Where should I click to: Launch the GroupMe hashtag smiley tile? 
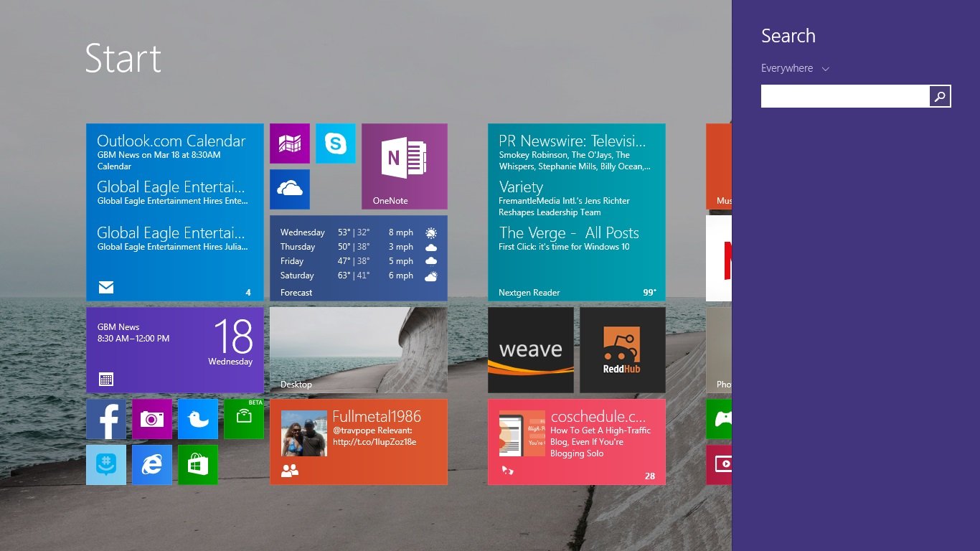106,465
